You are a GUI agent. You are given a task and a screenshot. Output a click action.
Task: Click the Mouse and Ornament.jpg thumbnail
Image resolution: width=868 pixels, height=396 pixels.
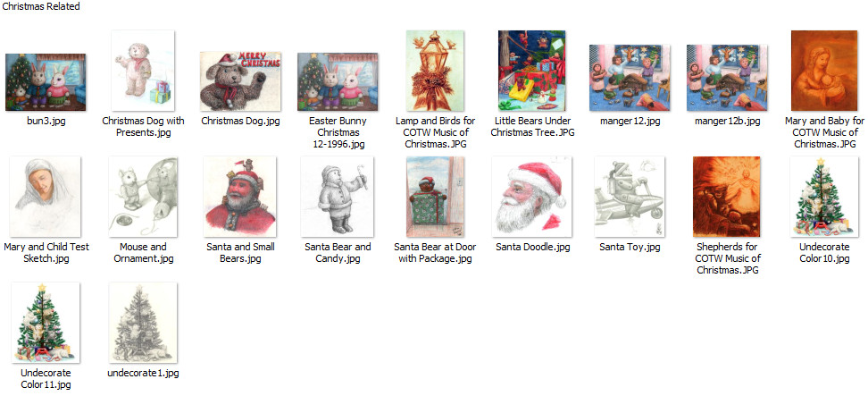coord(143,197)
